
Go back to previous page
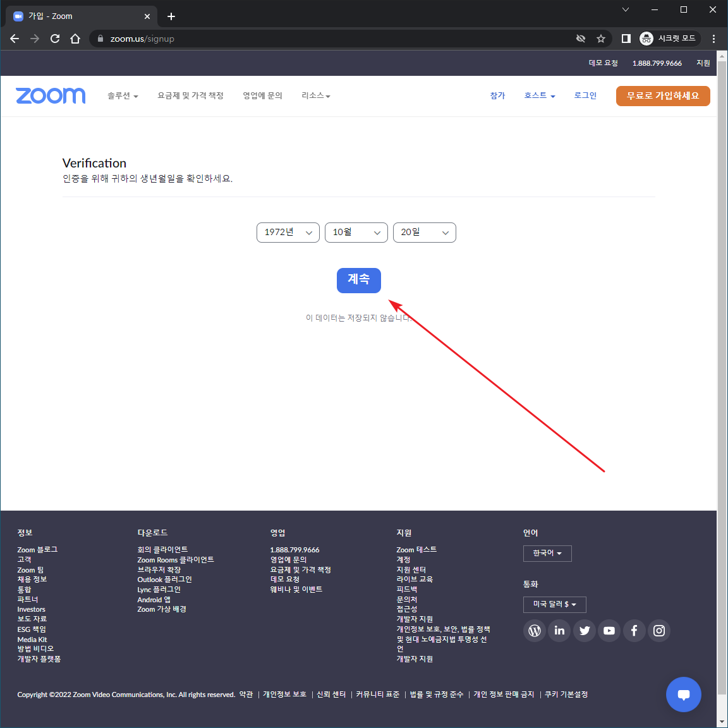pos(15,39)
